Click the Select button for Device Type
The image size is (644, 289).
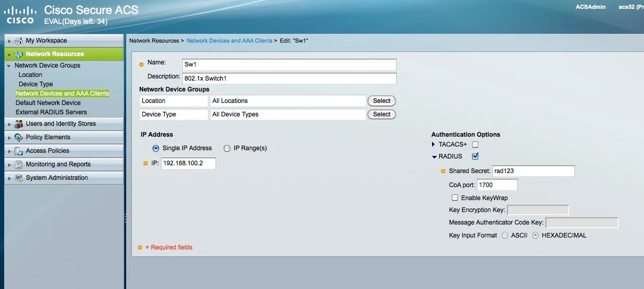(x=382, y=114)
